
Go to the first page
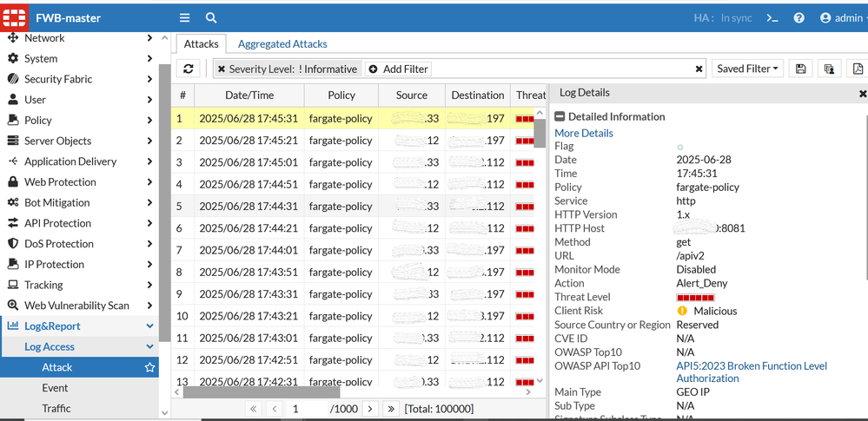(253, 409)
